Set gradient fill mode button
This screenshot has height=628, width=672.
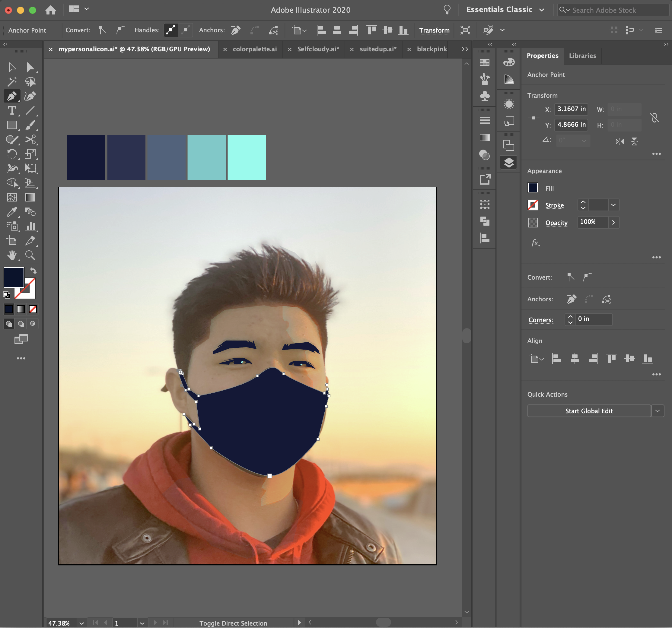pyautogui.click(x=21, y=309)
